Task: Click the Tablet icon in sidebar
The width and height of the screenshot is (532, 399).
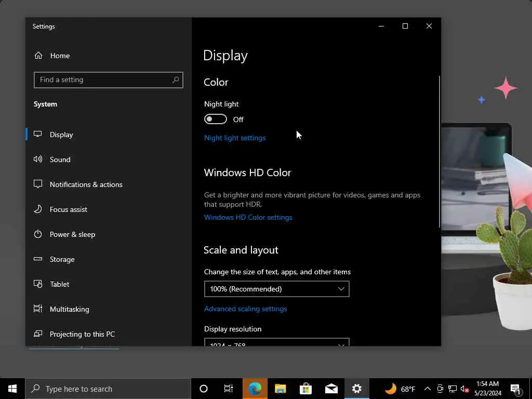Action: pos(37,284)
